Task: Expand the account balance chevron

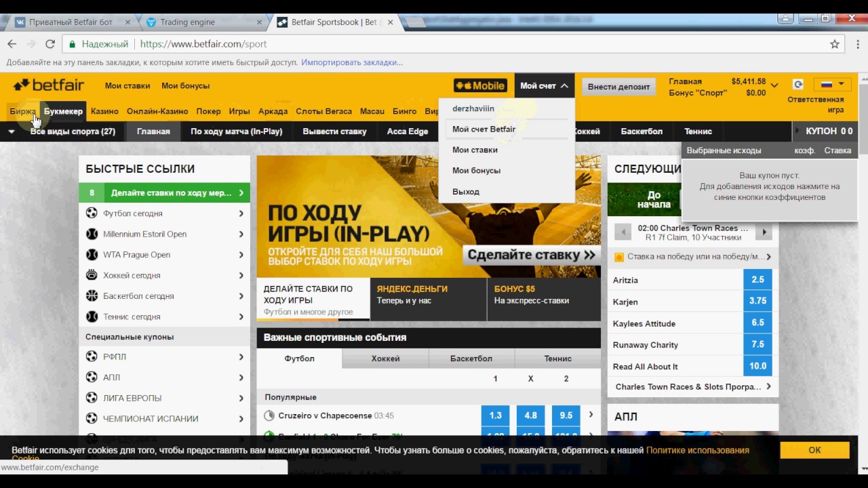Action: coord(774,85)
